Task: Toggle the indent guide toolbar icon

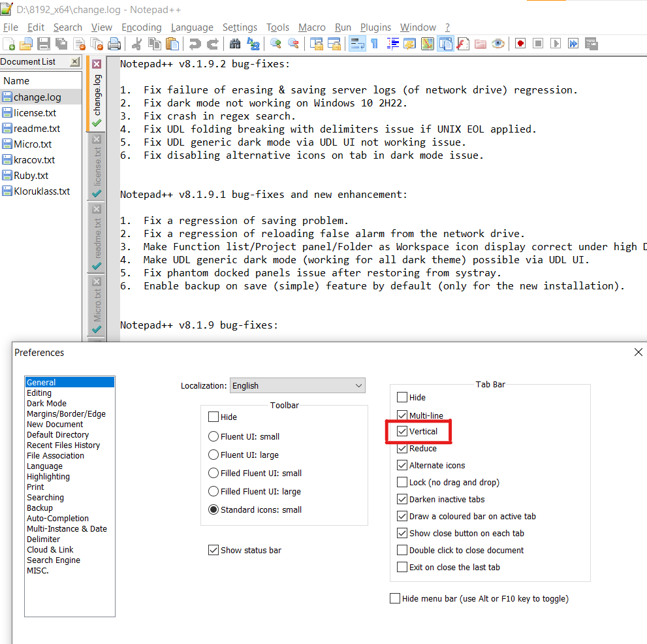Action: (x=392, y=44)
